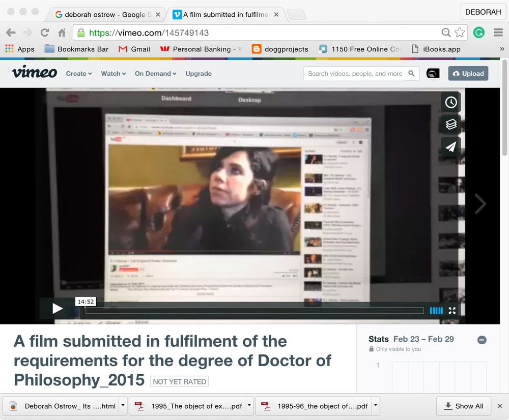
Task: Click the Upload button
Action: click(x=468, y=73)
